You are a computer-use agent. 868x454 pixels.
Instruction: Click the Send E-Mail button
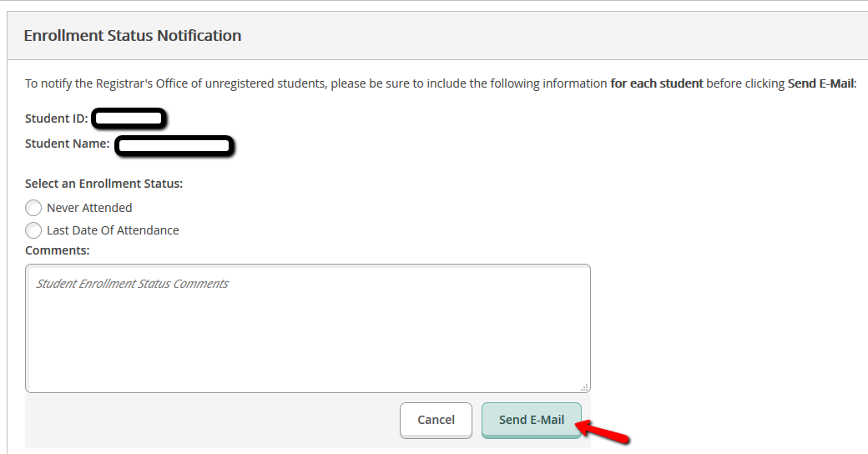click(531, 420)
